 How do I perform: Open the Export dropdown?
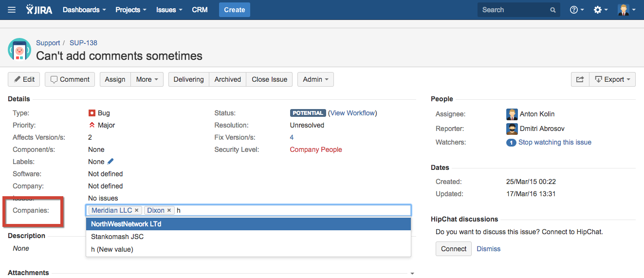coord(612,79)
